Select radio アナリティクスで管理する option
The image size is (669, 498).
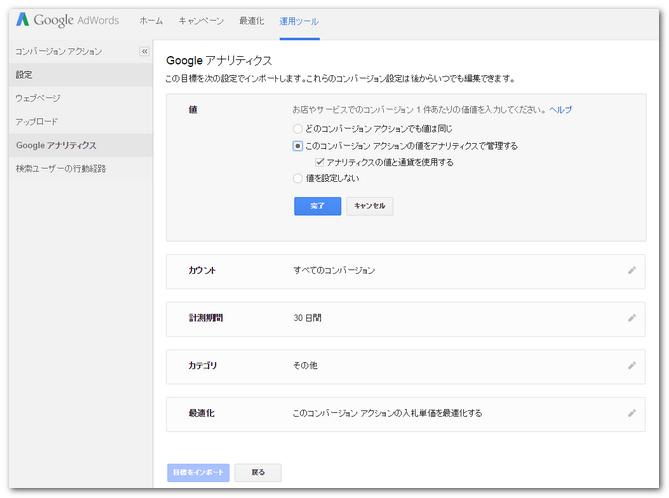tap(297, 146)
